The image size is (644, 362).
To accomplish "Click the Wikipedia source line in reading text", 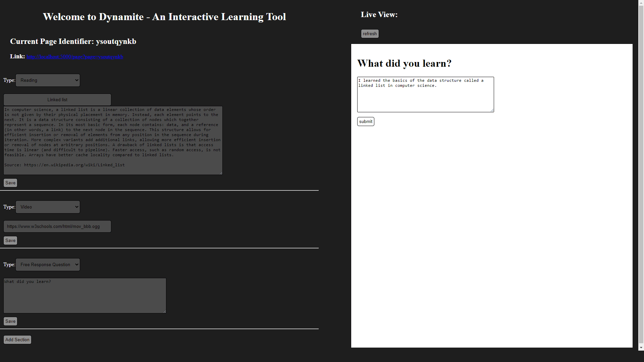I will (x=64, y=165).
